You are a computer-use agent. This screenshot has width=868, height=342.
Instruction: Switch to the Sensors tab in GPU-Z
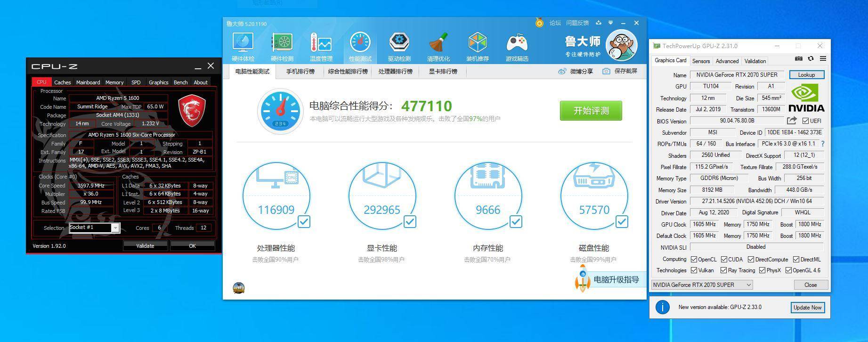pyautogui.click(x=701, y=61)
